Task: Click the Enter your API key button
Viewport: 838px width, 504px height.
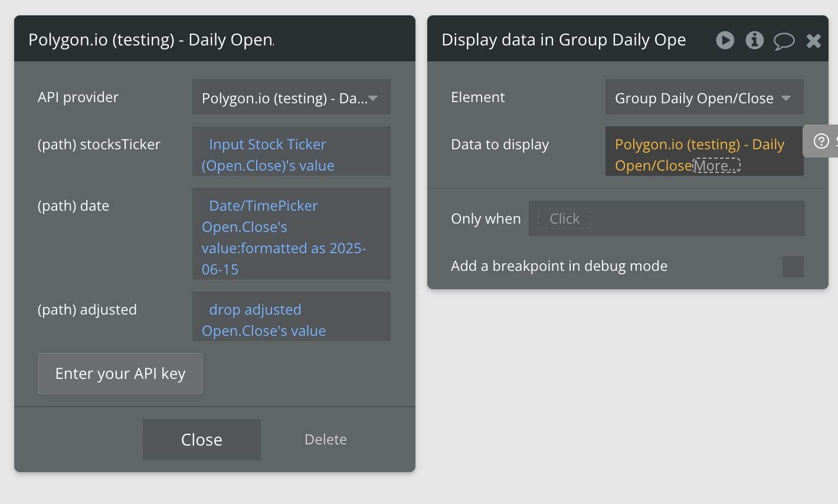Action: pyautogui.click(x=120, y=374)
